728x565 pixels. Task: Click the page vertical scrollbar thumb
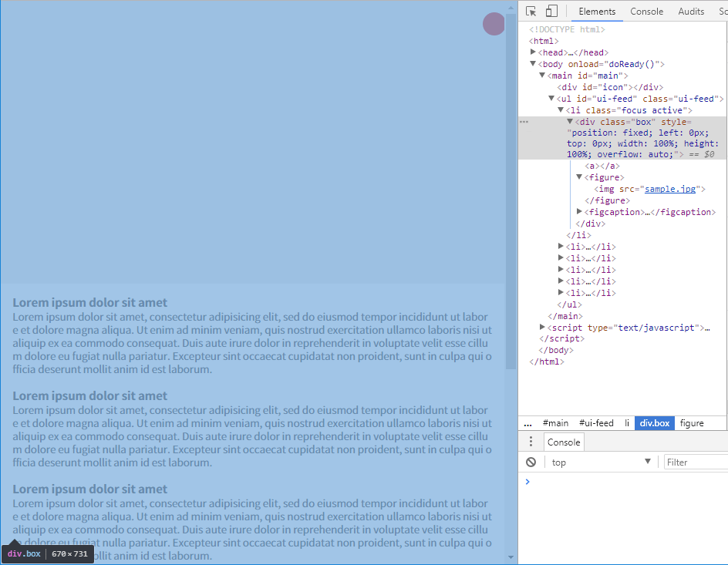pyautogui.click(x=511, y=191)
